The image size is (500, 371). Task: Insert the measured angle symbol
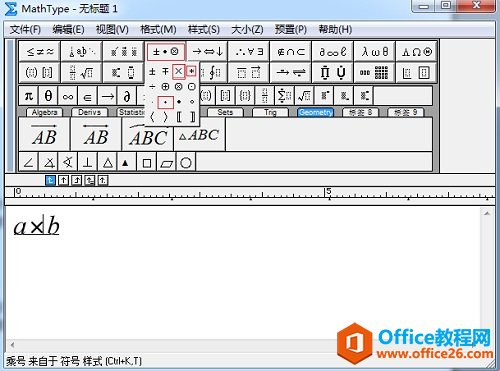(x=49, y=162)
